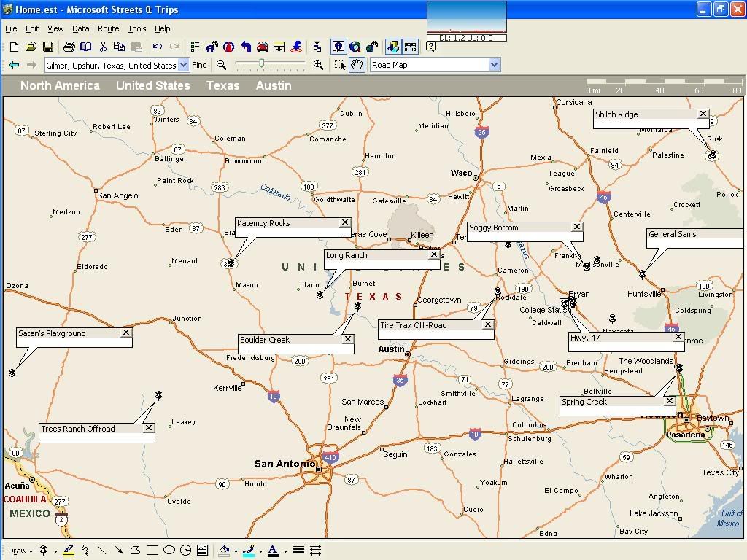Create a new map file
Image resolution: width=747 pixels, height=560 pixels.
[14, 47]
